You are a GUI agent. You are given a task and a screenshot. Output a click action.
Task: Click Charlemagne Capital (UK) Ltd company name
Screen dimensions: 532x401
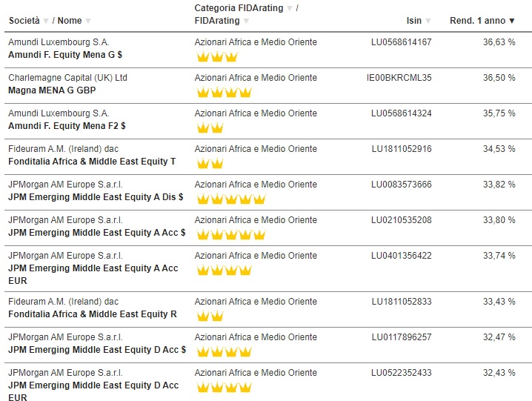[x=67, y=78]
